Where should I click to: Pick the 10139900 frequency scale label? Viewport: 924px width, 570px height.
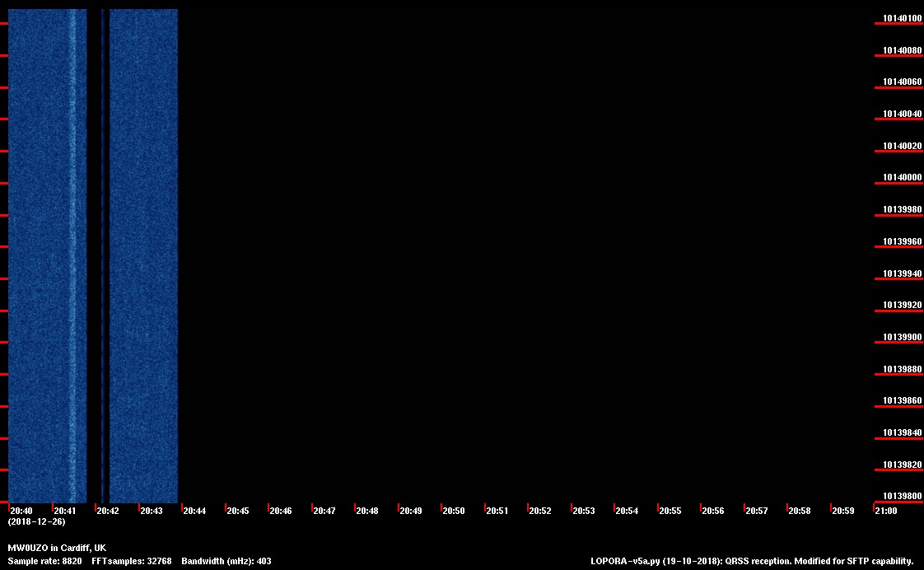pos(903,337)
